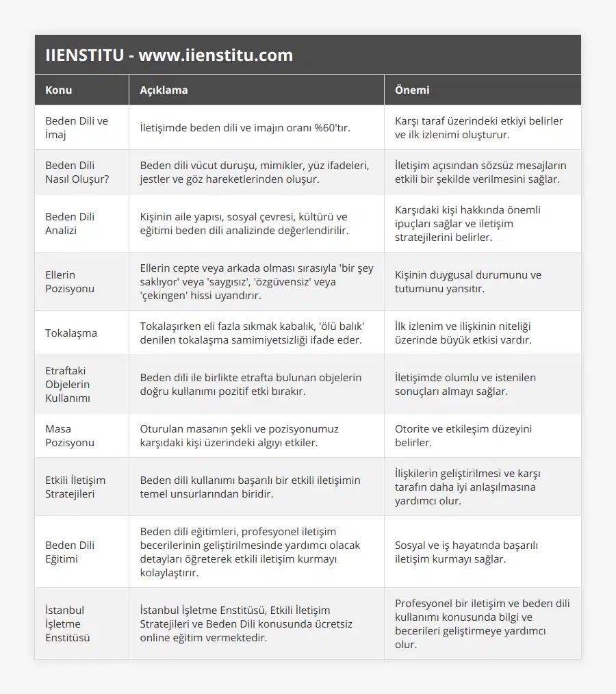
Task: Click the Açıklama column header
Action: [164, 90]
